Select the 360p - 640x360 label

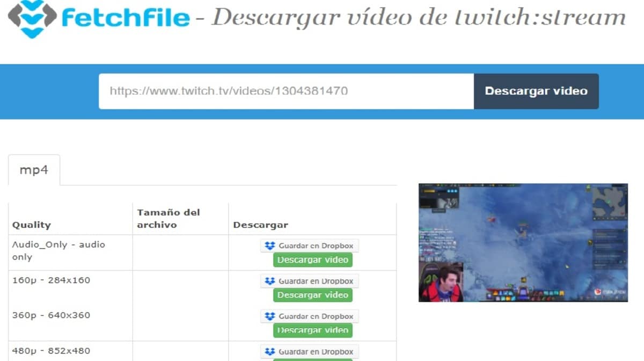51,315
